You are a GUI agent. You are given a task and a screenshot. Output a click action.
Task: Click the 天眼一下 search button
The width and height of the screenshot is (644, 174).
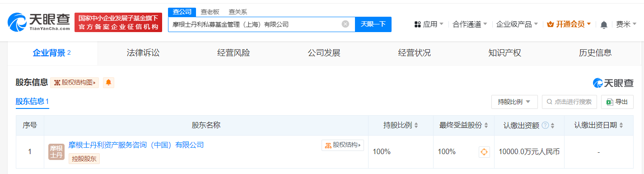click(373, 24)
